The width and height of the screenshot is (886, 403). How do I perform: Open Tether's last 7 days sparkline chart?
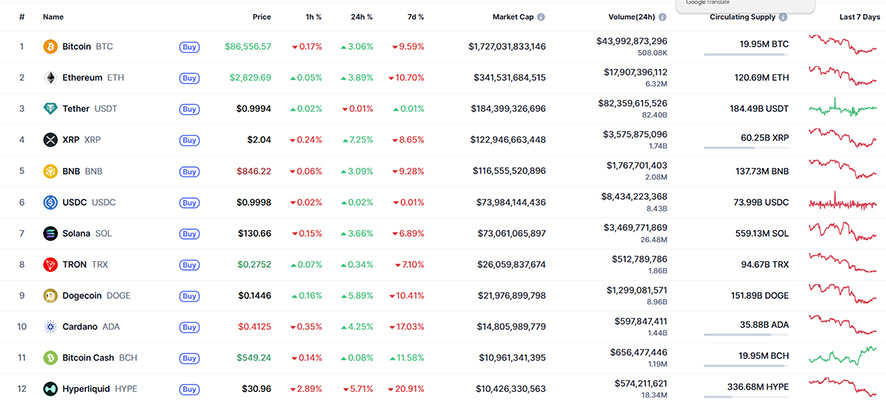[844, 108]
